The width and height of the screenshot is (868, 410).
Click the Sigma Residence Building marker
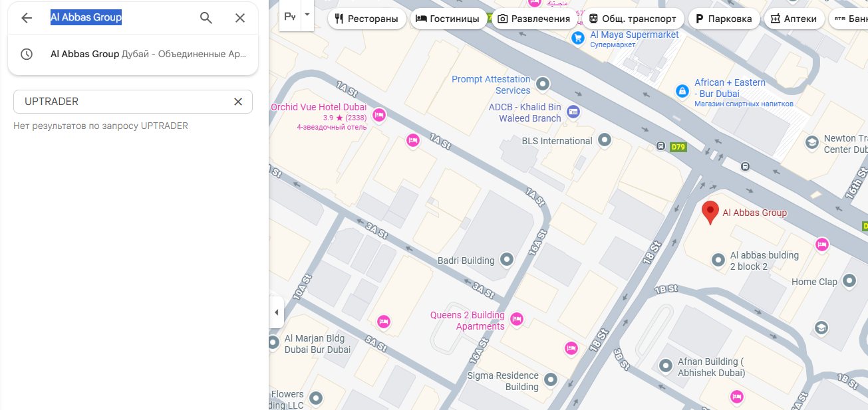pos(550,380)
